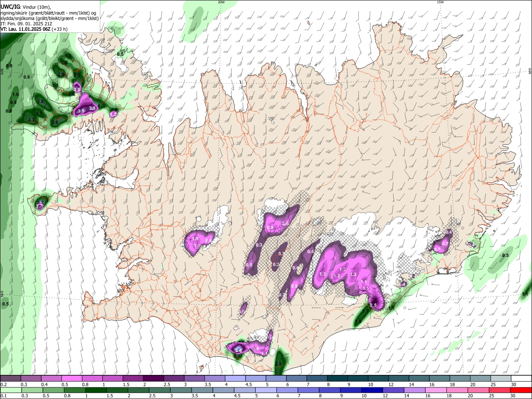Click the 2.2 rain value on south coast

(x=278, y=364)
